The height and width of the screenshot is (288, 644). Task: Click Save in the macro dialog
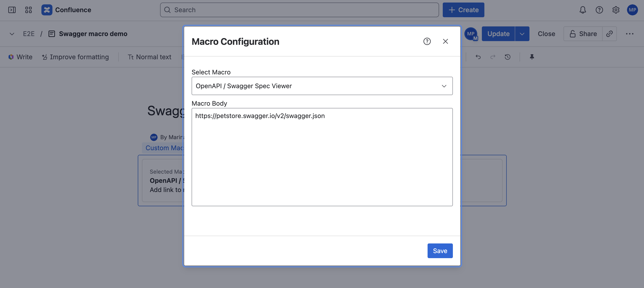point(440,251)
